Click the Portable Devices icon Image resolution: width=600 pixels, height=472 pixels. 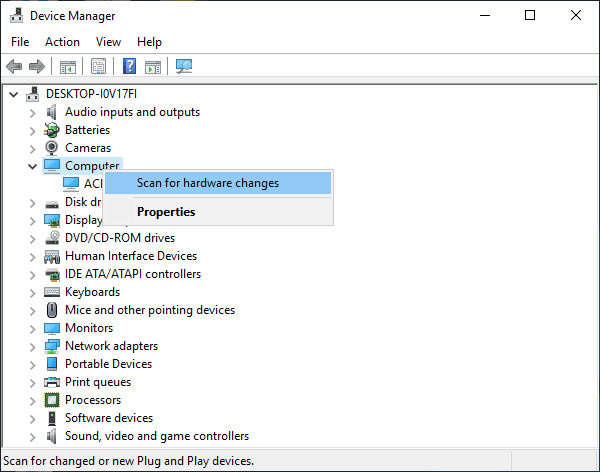[52, 364]
